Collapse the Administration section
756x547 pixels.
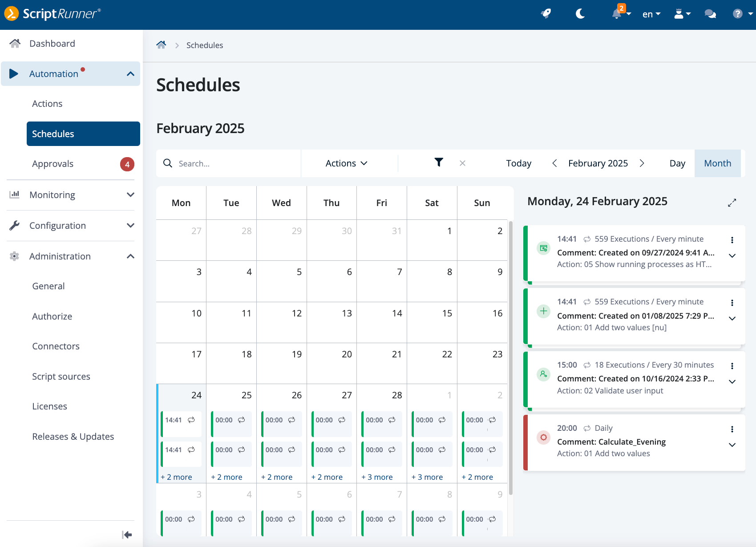[130, 256]
